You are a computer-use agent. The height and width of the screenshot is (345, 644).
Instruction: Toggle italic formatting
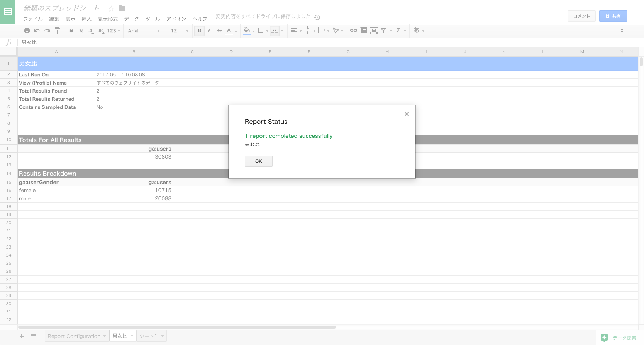coord(209,30)
